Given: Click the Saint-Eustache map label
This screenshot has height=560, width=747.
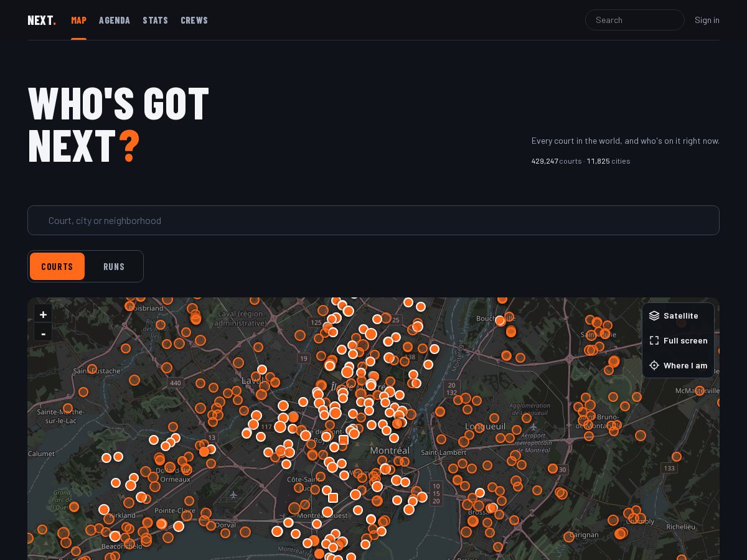Looking at the screenshot, I should click(x=97, y=371).
